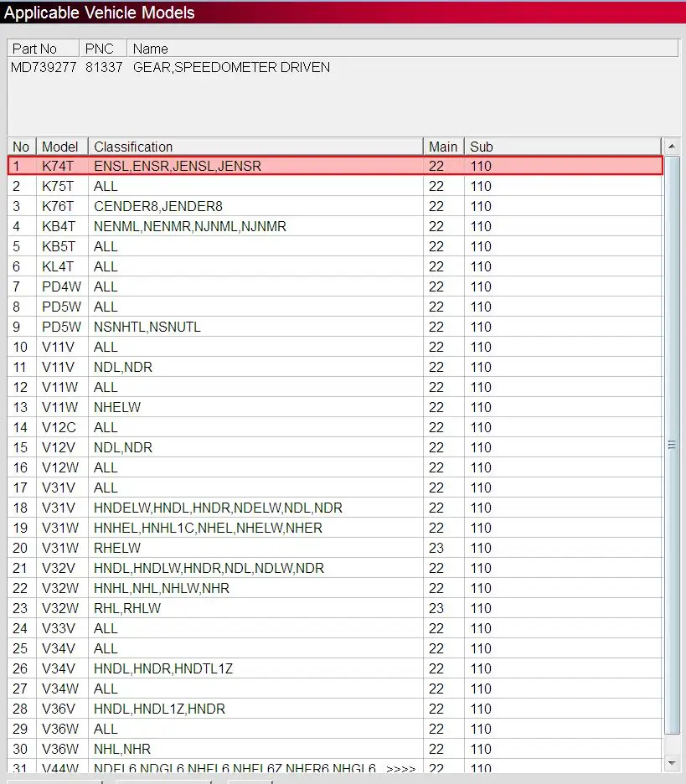Select the K76T model row
Viewport: 686px width, 784px height.
tap(335, 206)
